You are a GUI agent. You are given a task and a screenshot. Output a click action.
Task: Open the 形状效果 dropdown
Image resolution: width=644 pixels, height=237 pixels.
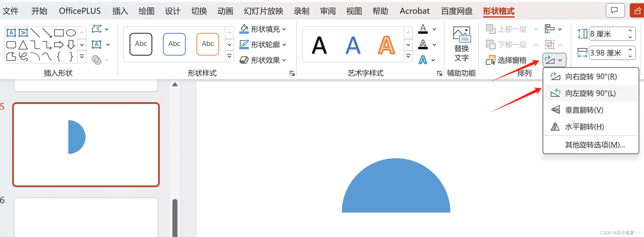point(262,60)
